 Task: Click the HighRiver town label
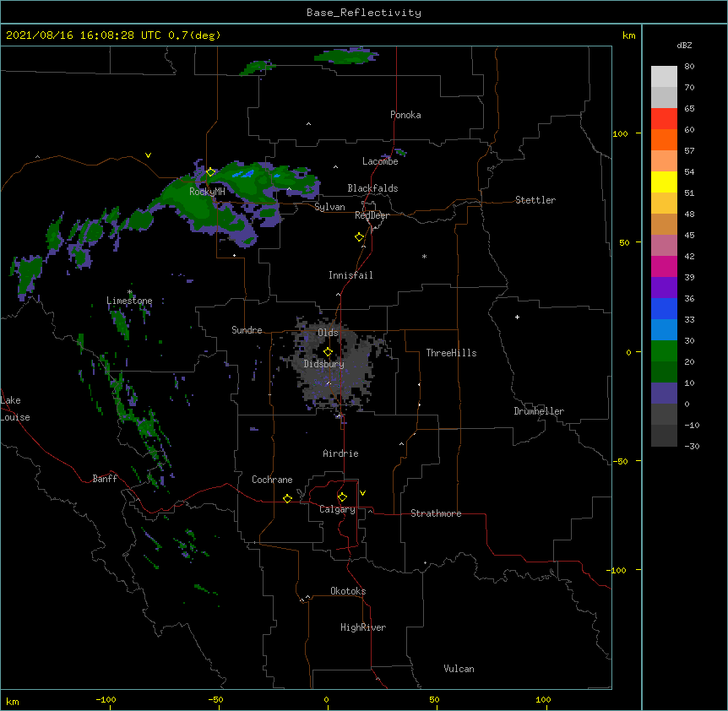pos(363,627)
